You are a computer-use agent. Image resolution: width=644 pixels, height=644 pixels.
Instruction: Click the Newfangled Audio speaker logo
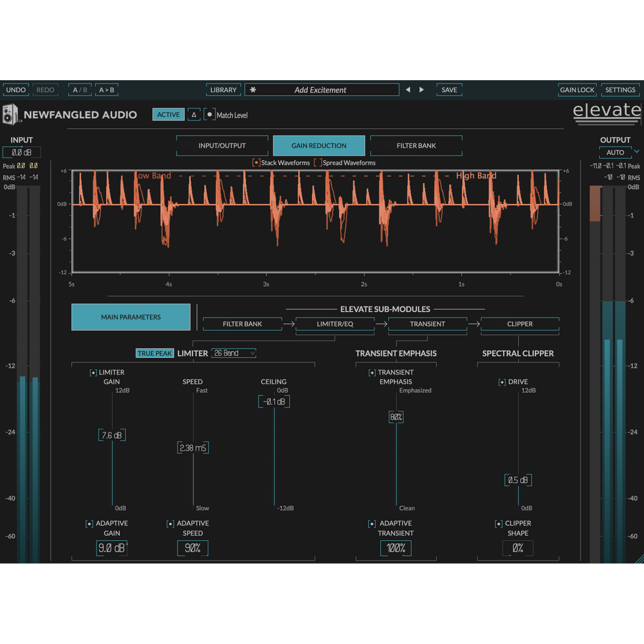pyautogui.click(x=10, y=115)
